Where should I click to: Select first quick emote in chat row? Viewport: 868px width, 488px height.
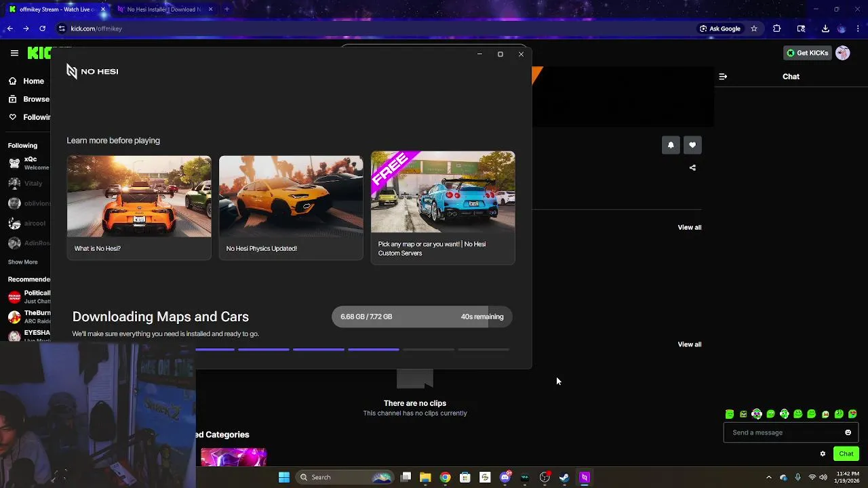[730, 414]
